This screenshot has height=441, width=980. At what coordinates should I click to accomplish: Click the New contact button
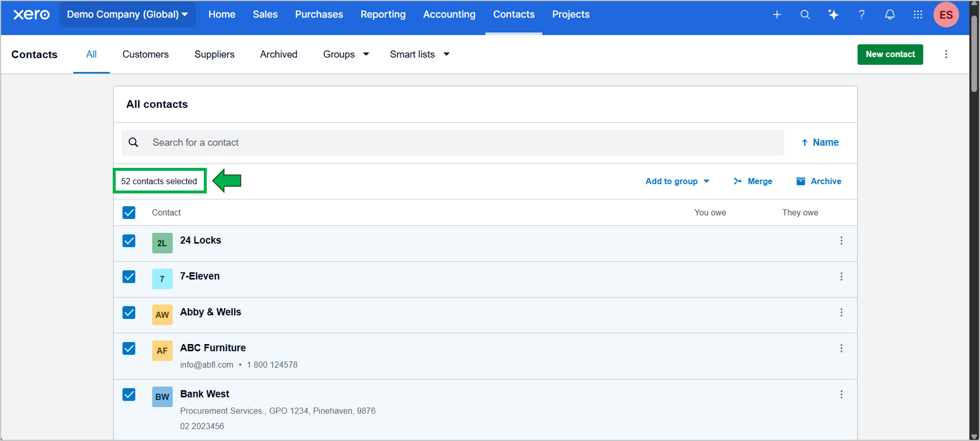(x=890, y=54)
